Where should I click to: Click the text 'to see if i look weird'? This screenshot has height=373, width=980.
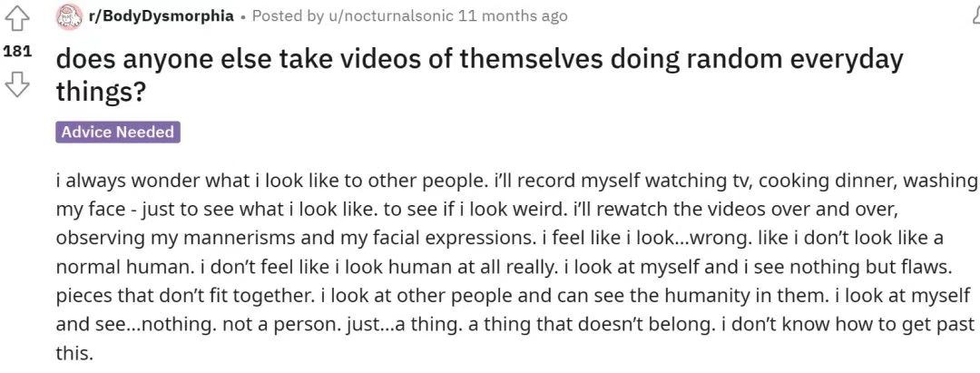click(473, 210)
